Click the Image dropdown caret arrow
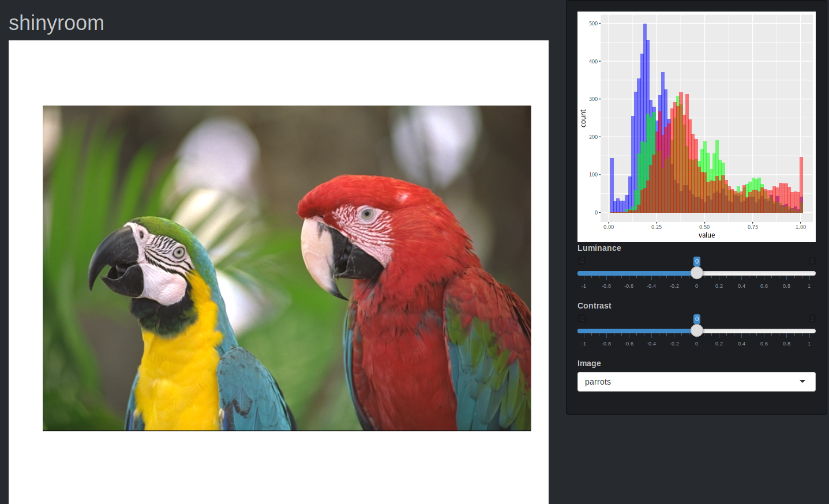This screenshot has height=504, width=829. pyautogui.click(x=802, y=382)
